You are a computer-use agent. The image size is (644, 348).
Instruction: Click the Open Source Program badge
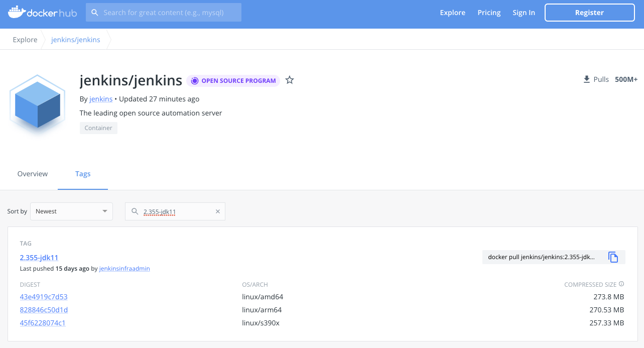point(233,80)
